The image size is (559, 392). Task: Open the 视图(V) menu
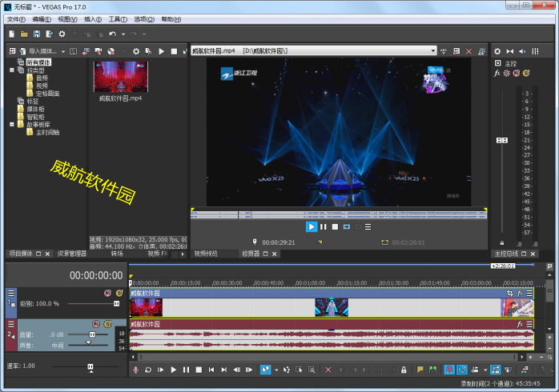pyautogui.click(x=68, y=19)
